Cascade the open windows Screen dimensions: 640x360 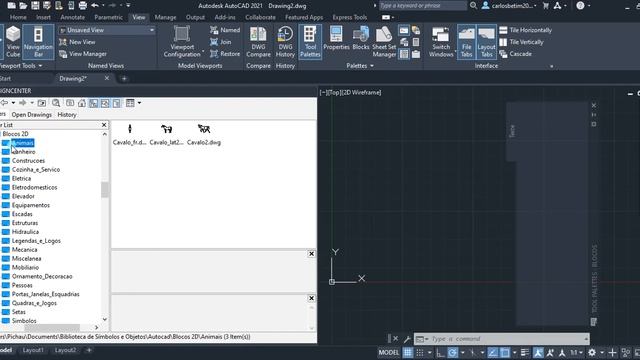516,54
